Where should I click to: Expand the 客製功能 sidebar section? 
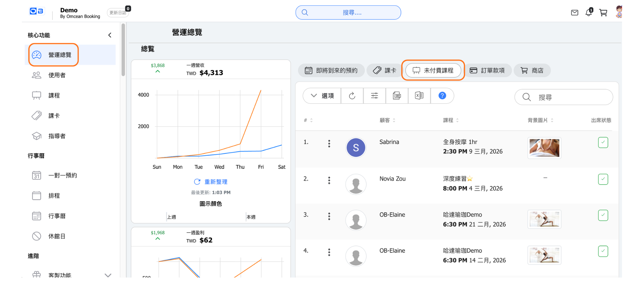pos(108,275)
